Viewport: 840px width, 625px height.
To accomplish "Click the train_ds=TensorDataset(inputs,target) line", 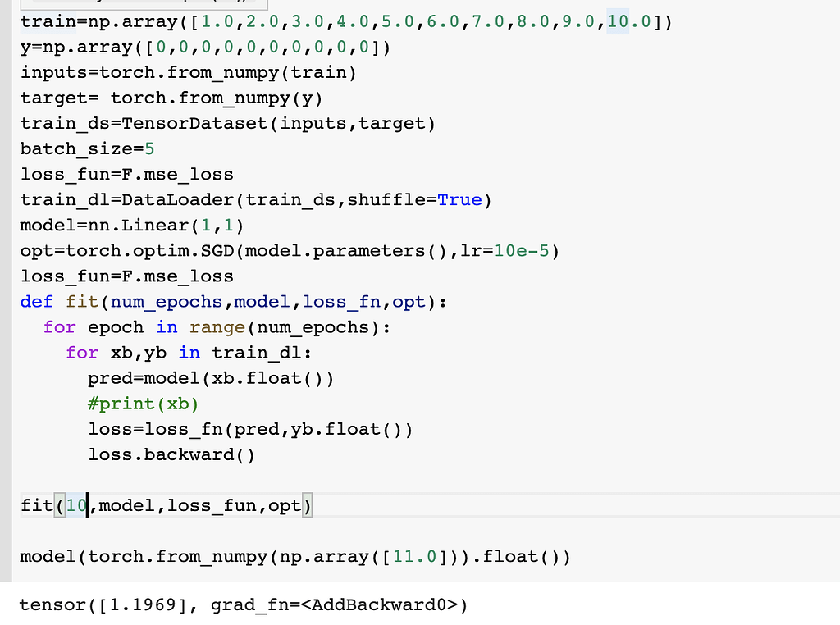I will [227, 124].
